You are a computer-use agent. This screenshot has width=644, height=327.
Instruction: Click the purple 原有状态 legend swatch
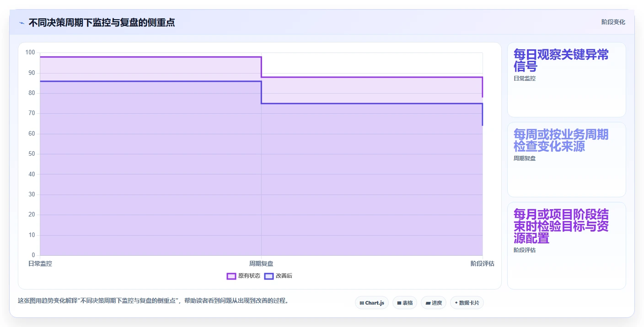(231, 276)
